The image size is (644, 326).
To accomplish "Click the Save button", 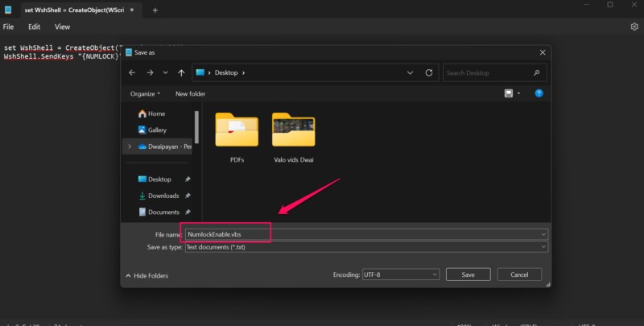I will coord(468,274).
